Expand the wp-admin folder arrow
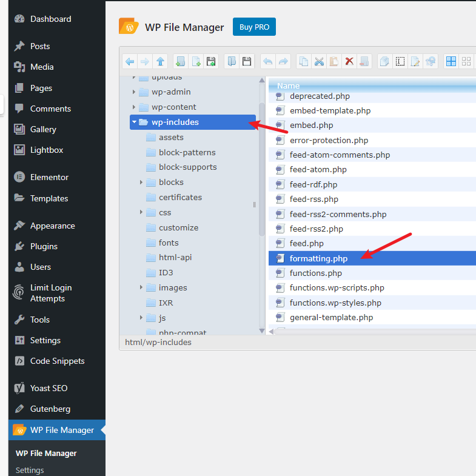The height and width of the screenshot is (476, 476). [134, 92]
